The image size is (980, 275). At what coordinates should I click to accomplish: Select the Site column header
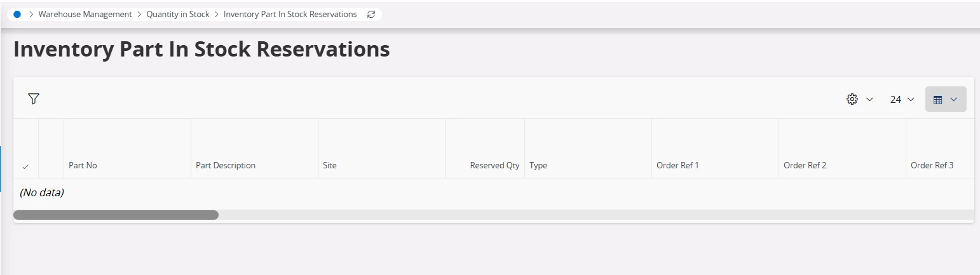pos(330,165)
